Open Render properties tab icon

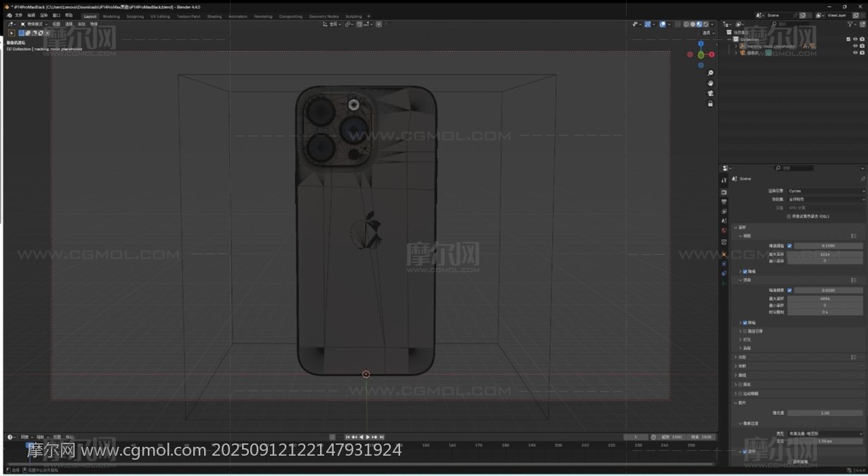coord(724,192)
